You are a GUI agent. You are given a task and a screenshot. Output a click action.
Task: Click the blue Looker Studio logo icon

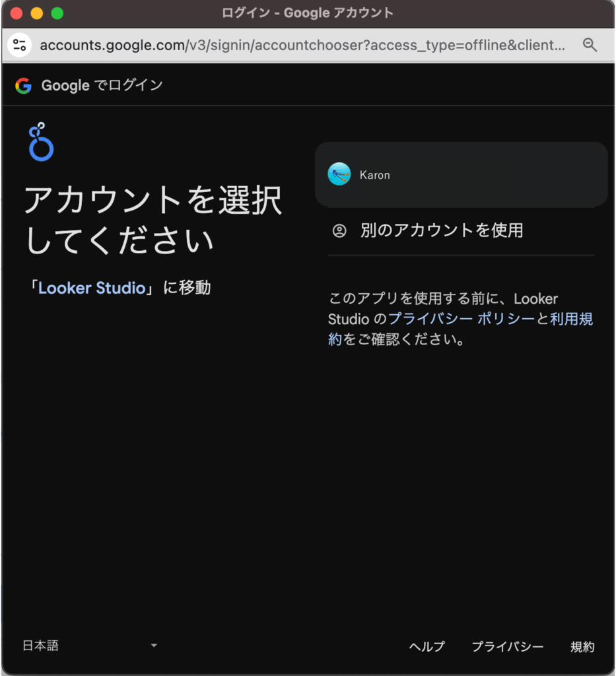pos(40,142)
